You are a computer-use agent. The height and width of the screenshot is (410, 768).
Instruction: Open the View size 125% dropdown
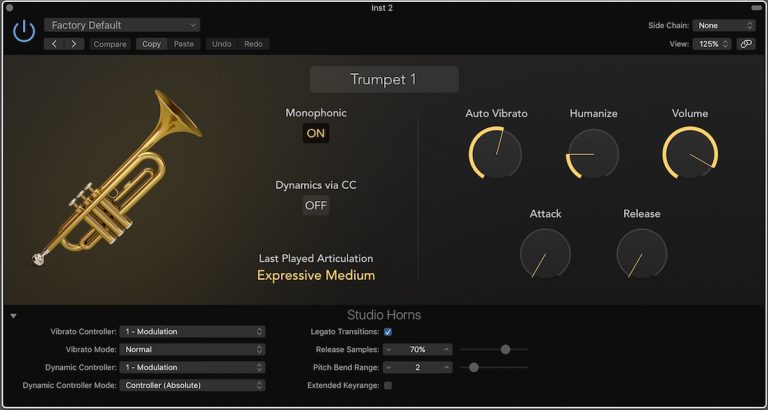click(x=712, y=44)
